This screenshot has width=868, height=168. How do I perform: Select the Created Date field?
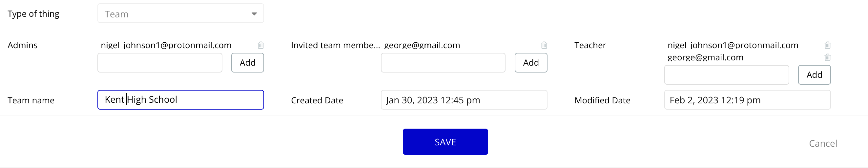click(464, 100)
